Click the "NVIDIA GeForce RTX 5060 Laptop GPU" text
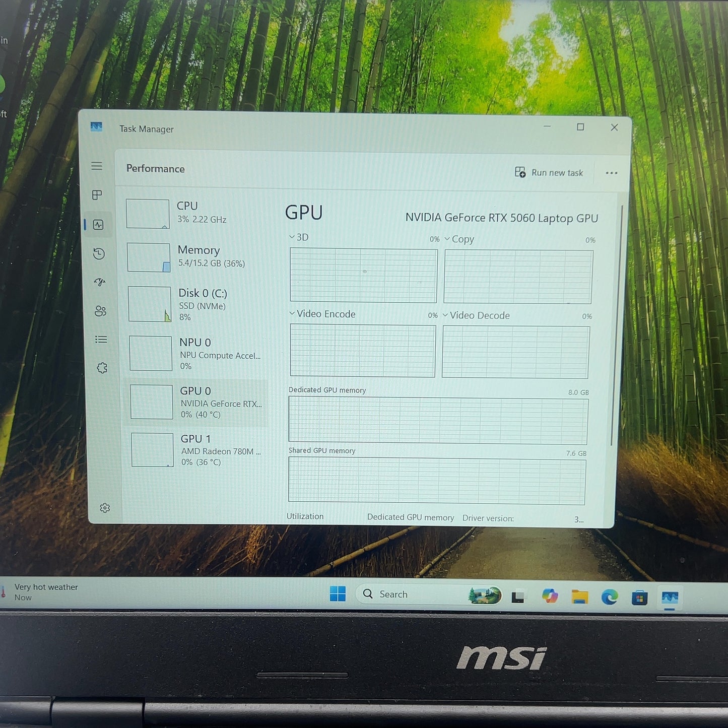This screenshot has height=728, width=728. (x=502, y=218)
